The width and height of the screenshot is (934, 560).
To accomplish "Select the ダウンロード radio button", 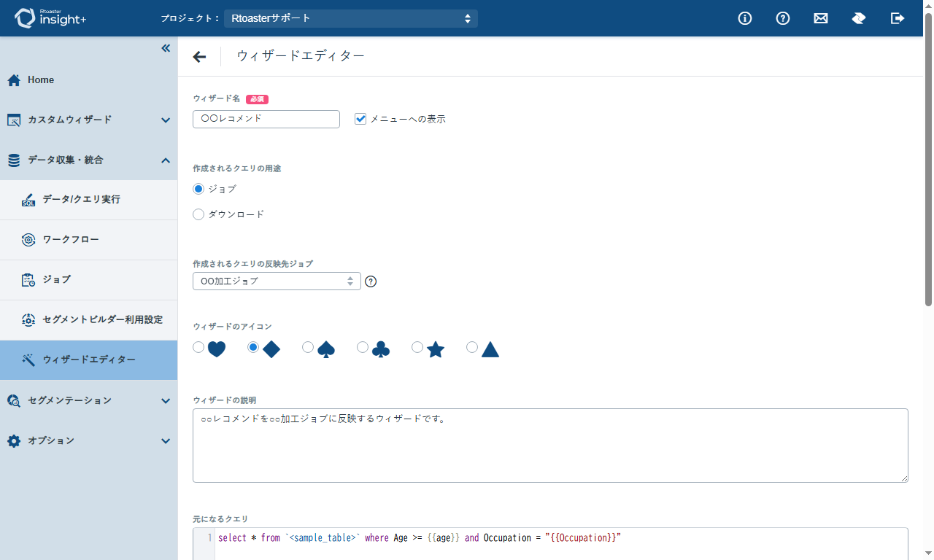I will (198, 214).
